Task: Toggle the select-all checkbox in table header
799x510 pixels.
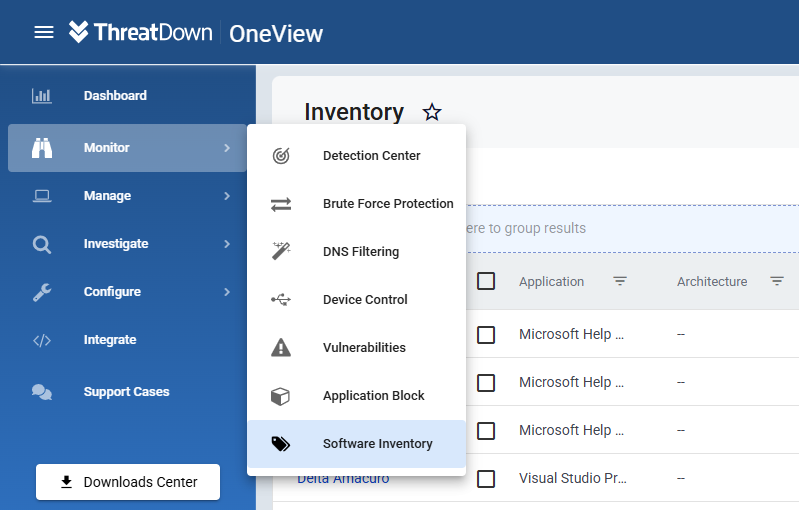Action: [x=486, y=281]
